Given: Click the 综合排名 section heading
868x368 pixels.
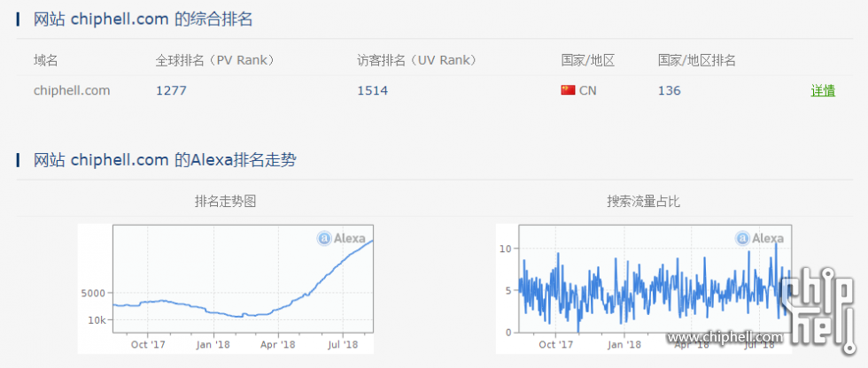Looking at the screenshot, I should click(x=143, y=19).
